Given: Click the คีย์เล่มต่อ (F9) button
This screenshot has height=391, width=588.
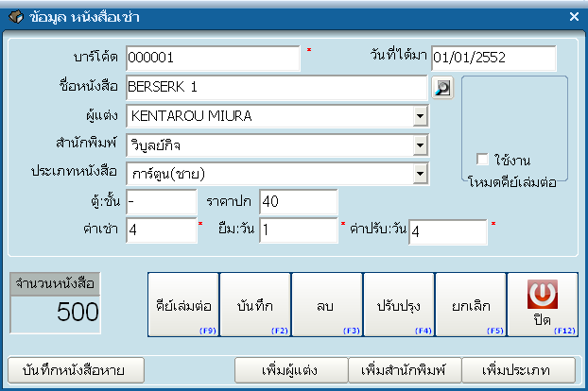Looking at the screenshot, I should 183,305.
